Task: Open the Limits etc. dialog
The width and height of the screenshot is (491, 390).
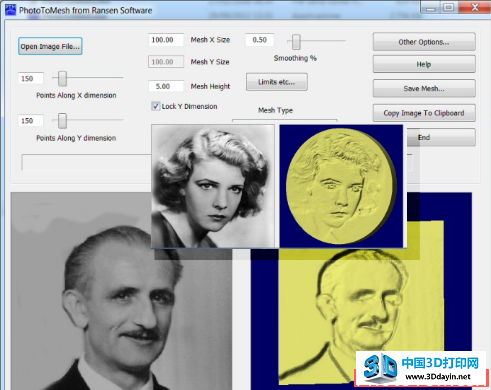Action: (x=277, y=82)
